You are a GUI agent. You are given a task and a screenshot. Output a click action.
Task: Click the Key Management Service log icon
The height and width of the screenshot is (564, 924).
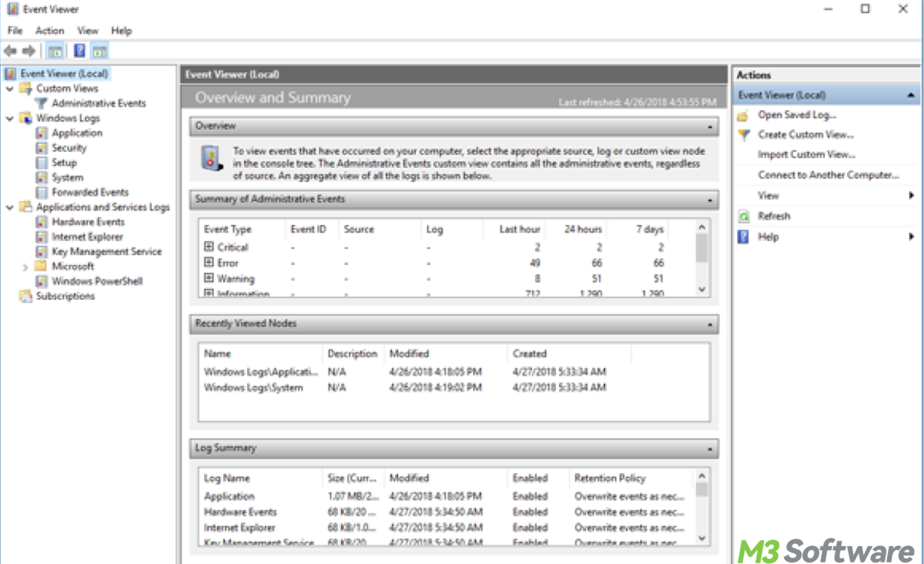pos(42,251)
